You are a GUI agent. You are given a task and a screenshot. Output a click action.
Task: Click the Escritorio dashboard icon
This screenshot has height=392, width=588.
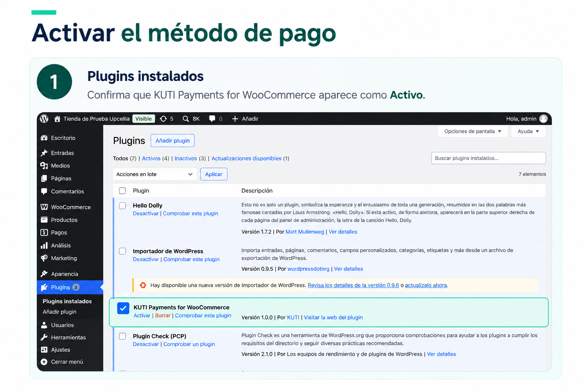(x=44, y=138)
